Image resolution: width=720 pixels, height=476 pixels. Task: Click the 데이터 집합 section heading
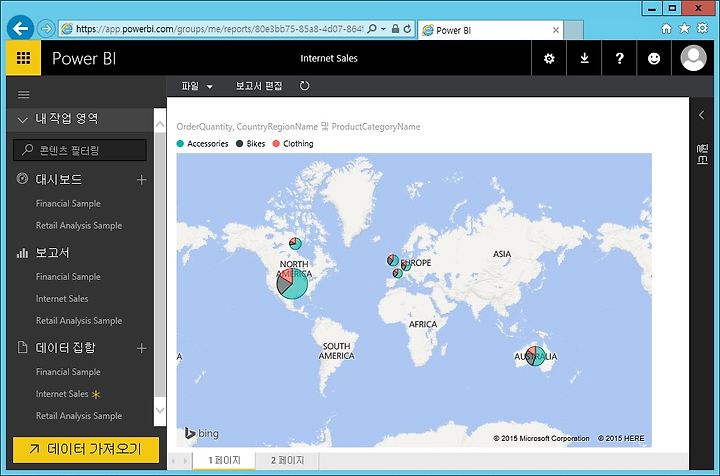click(65, 348)
